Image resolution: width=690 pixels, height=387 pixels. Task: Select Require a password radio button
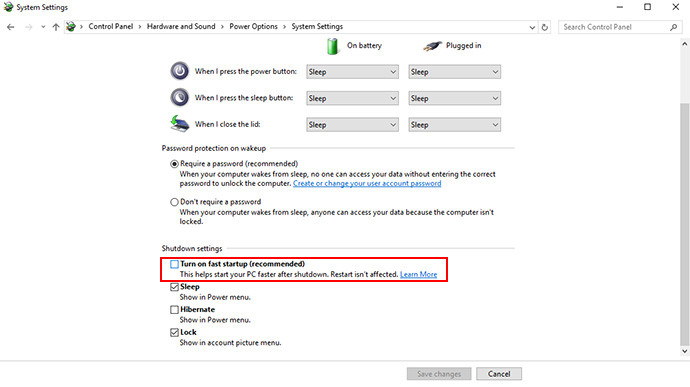(174, 164)
